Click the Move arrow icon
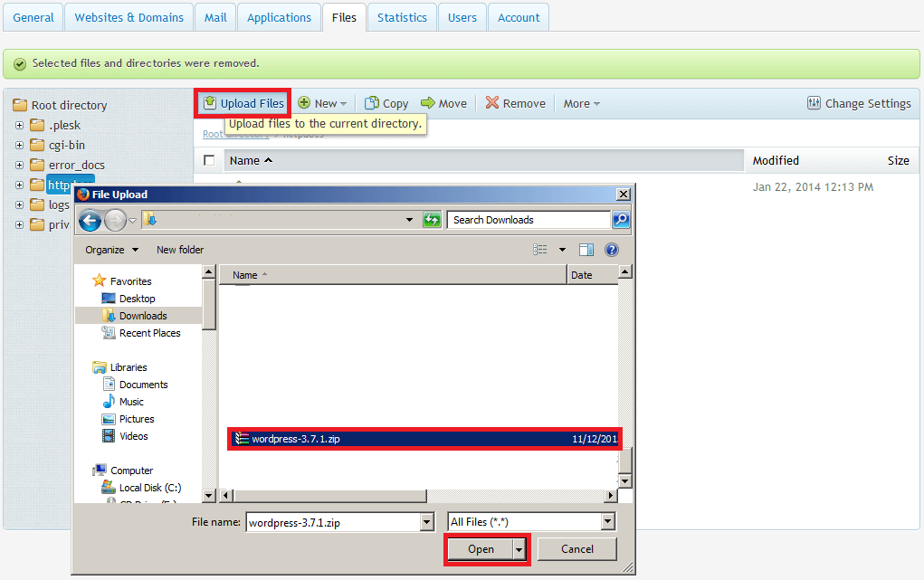The height and width of the screenshot is (580, 924). pos(428,103)
